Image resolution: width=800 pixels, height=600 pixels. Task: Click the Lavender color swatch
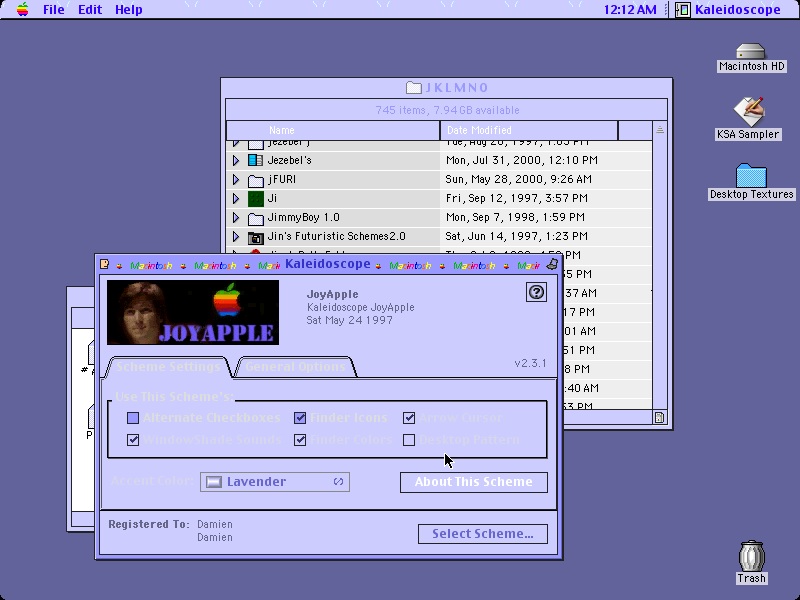(214, 482)
